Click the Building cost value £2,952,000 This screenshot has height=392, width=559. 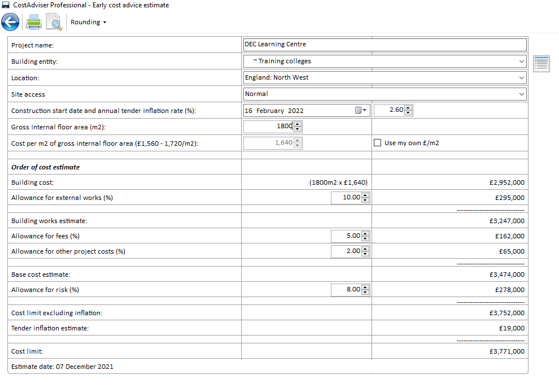[x=506, y=182]
